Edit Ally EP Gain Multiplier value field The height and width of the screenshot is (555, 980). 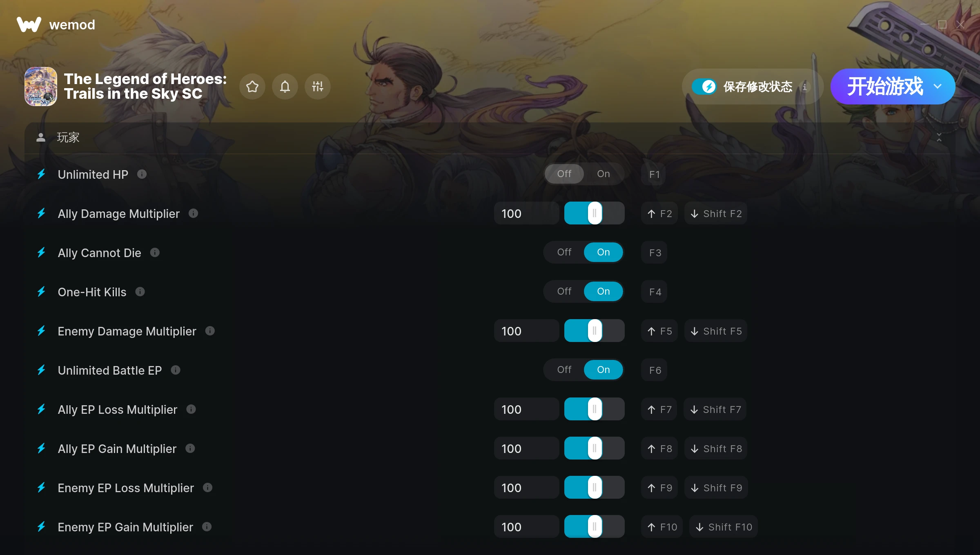526,448
